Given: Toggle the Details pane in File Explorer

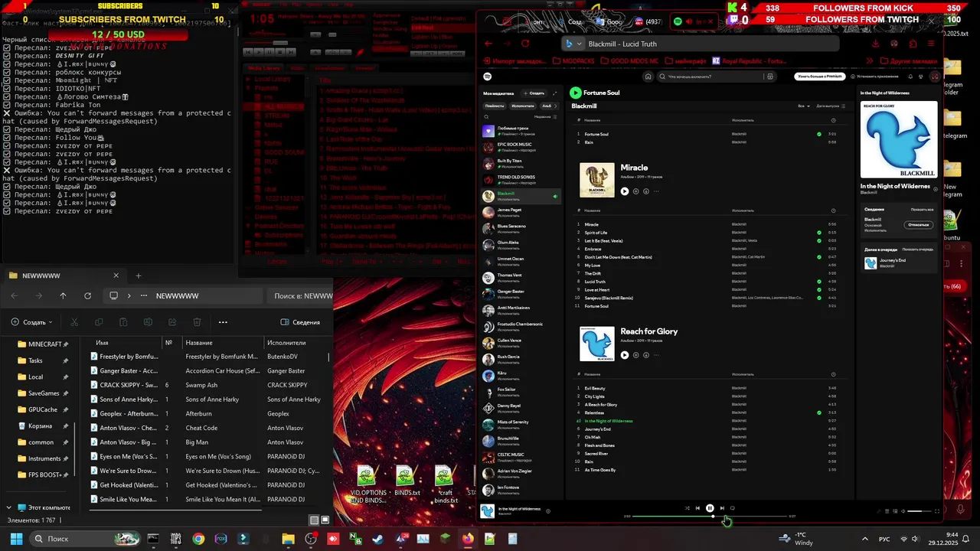Looking at the screenshot, I should 300,322.
